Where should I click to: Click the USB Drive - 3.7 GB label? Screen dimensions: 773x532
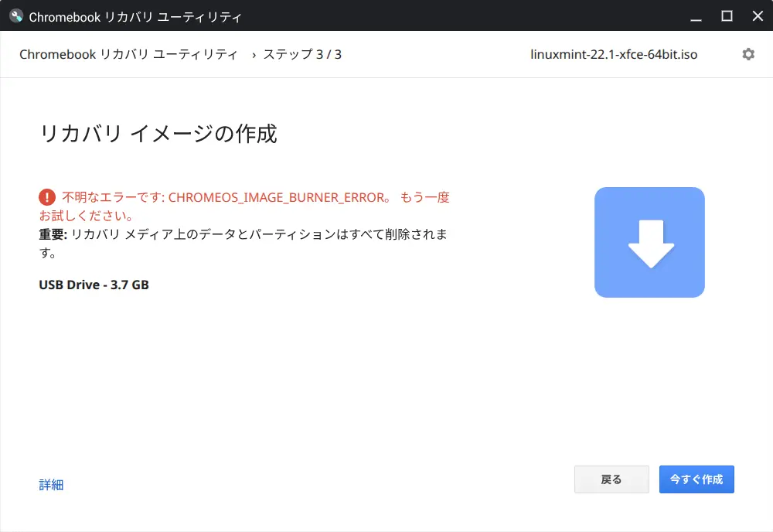94,285
